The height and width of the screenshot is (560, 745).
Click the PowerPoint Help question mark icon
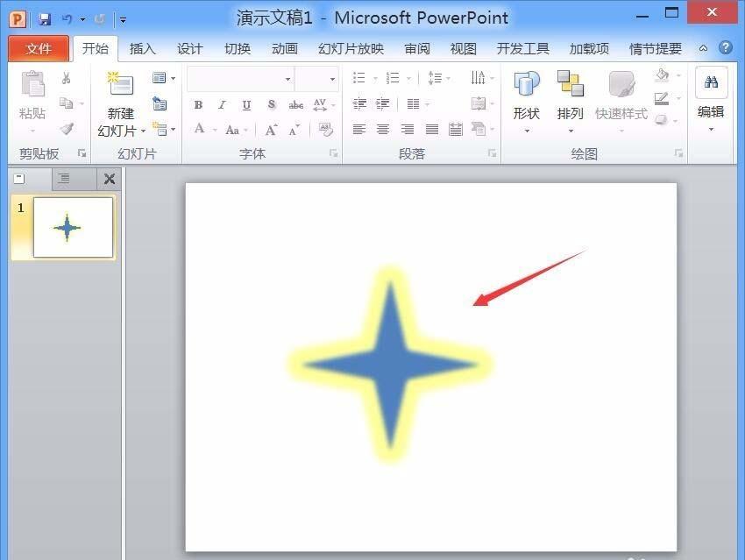726,48
